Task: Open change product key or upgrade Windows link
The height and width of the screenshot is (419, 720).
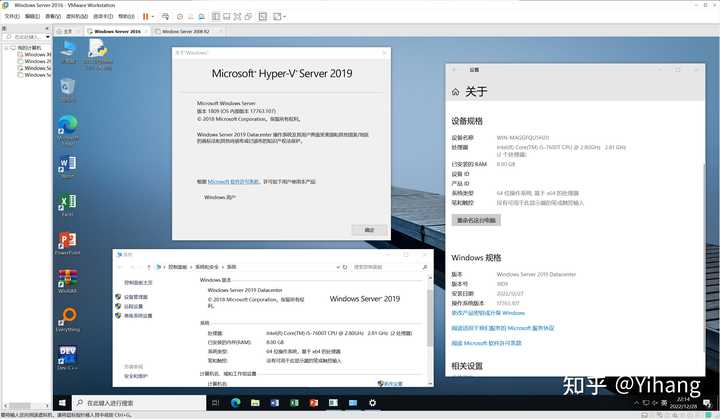Action: point(488,313)
